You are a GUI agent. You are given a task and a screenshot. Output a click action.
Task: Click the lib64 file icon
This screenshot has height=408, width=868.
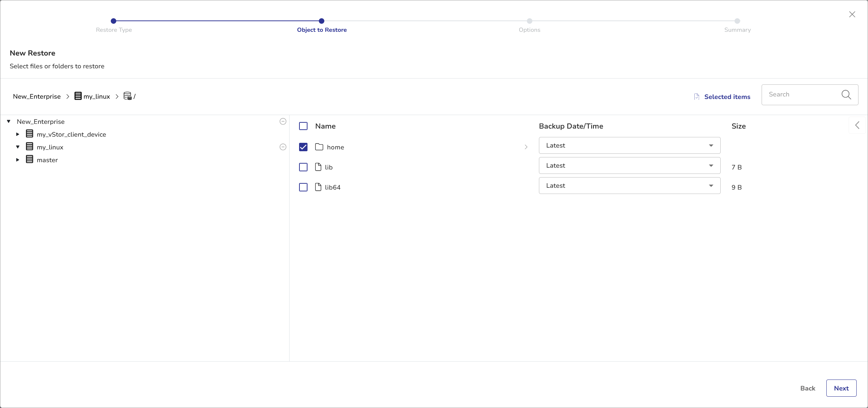coord(318,187)
